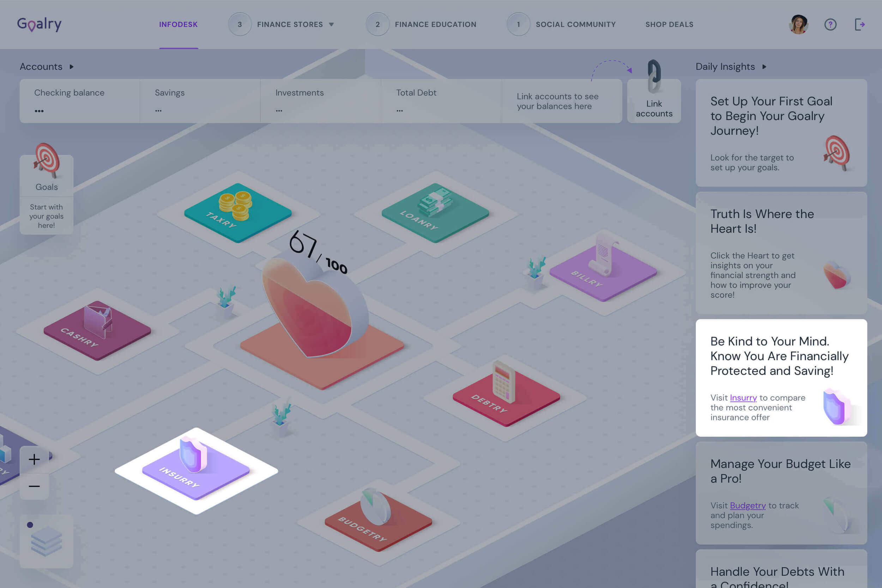Click the Link accounts label
Image resolution: width=882 pixels, height=588 pixels.
click(x=654, y=109)
